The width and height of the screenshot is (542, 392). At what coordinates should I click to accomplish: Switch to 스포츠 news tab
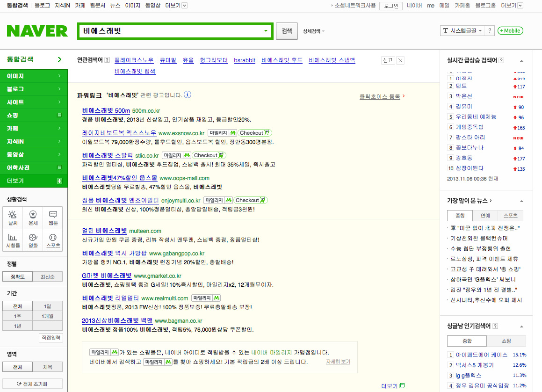click(x=511, y=215)
